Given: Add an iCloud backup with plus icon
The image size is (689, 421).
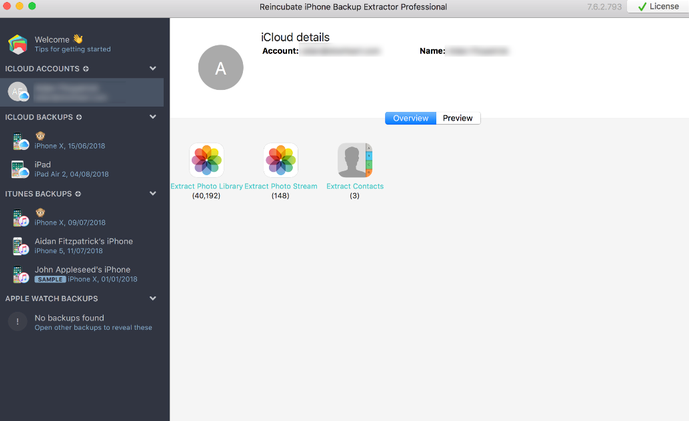Looking at the screenshot, I should [79, 117].
